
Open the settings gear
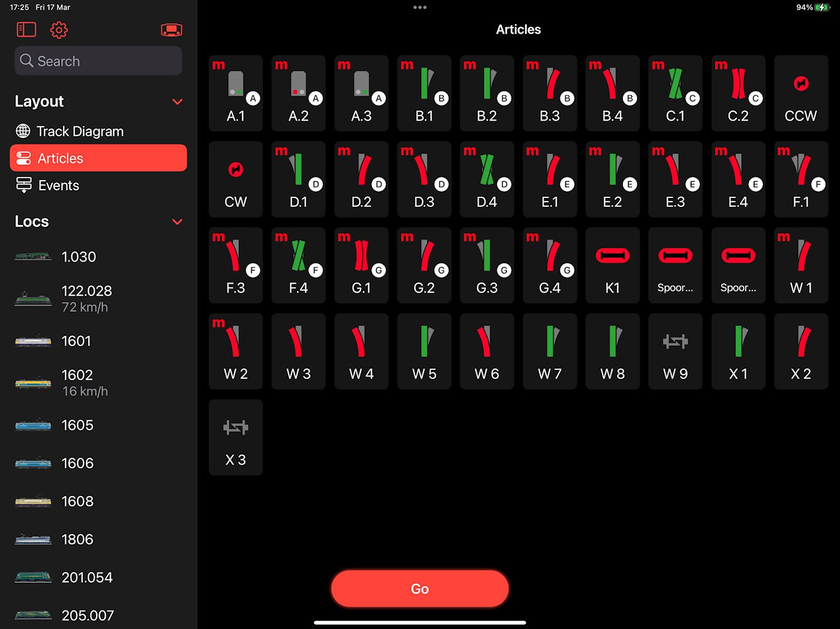pos(59,29)
